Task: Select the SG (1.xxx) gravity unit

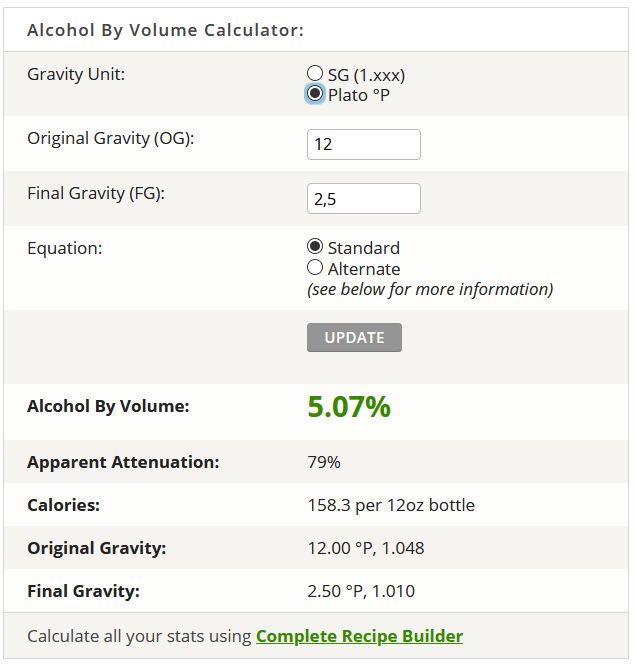Action: [x=315, y=74]
